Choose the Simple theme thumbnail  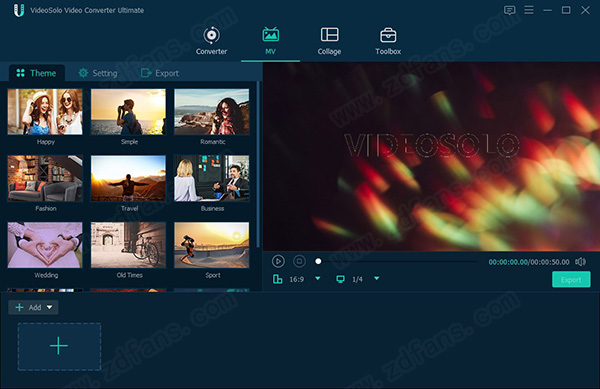pyautogui.click(x=129, y=112)
